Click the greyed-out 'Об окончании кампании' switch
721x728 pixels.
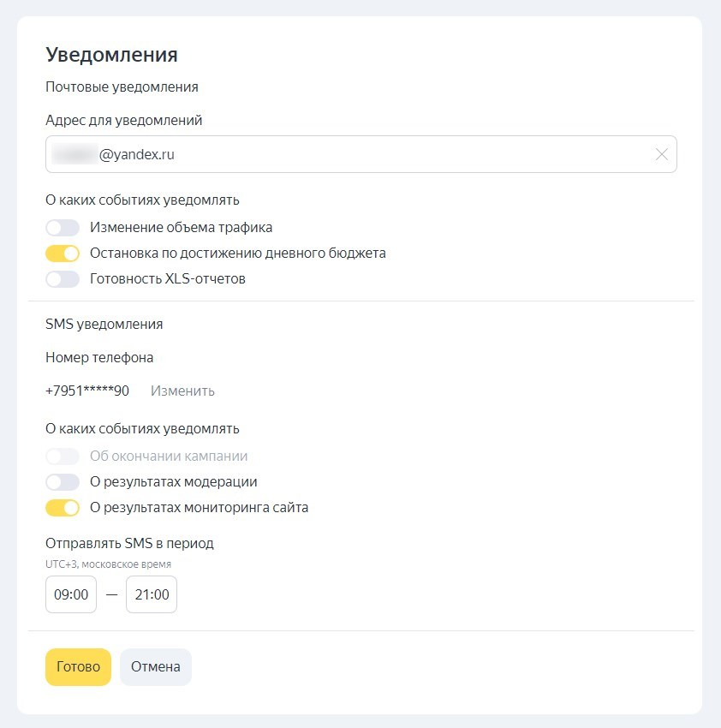(63, 456)
